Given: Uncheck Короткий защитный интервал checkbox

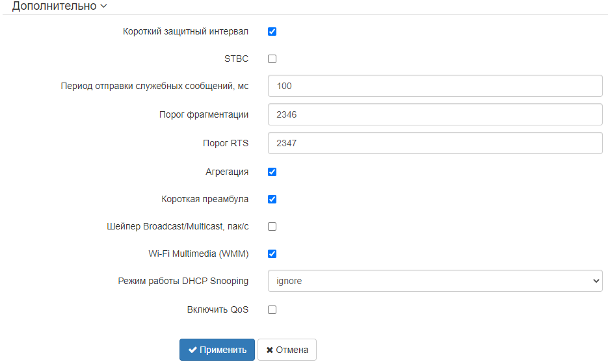Looking at the screenshot, I should (272, 31).
